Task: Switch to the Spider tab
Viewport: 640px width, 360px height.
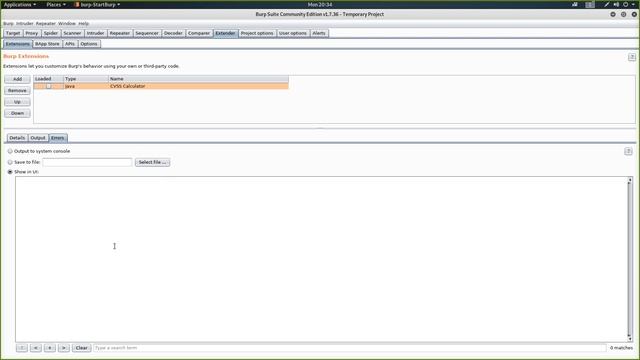Action: tap(51, 33)
